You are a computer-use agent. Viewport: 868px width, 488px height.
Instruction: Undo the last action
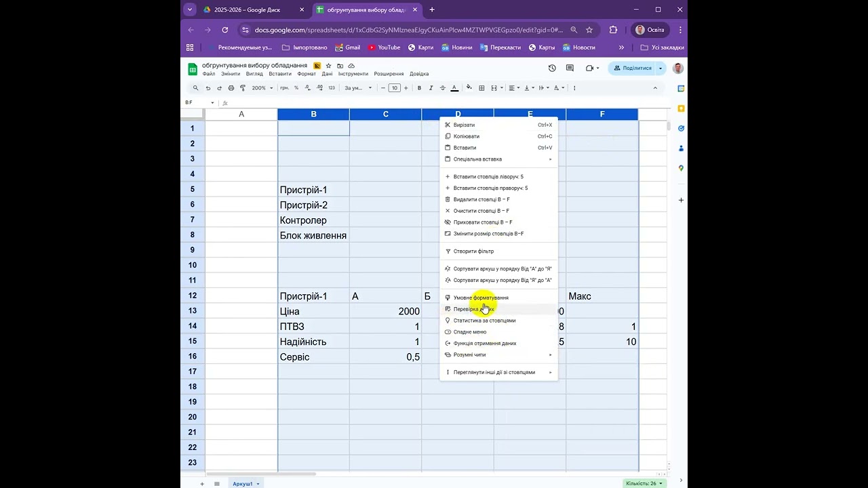click(x=208, y=88)
